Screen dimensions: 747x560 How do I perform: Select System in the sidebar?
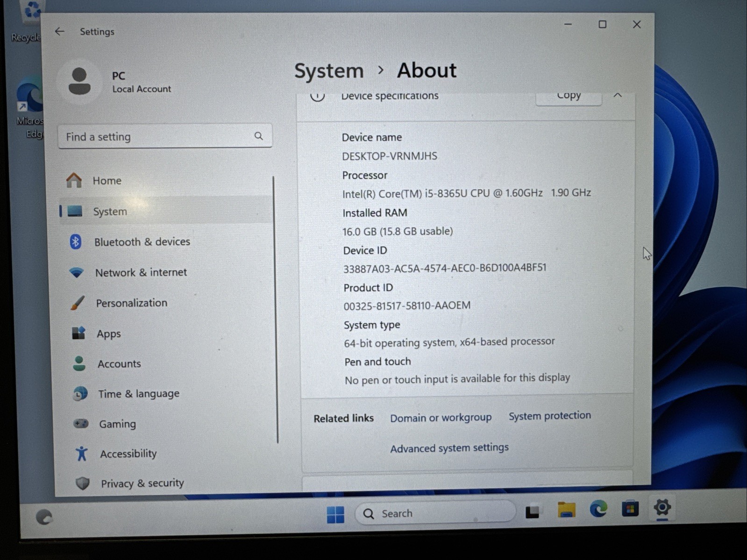coord(165,211)
